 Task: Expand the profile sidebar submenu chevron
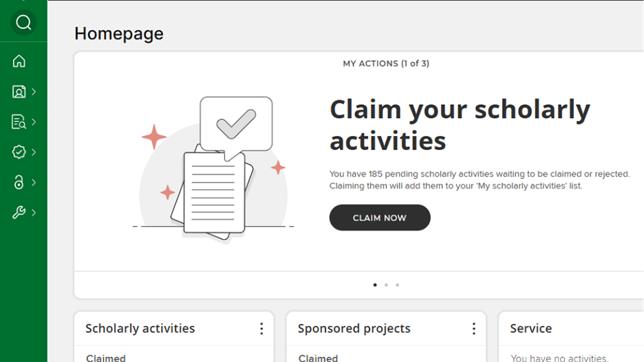(34, 92)
